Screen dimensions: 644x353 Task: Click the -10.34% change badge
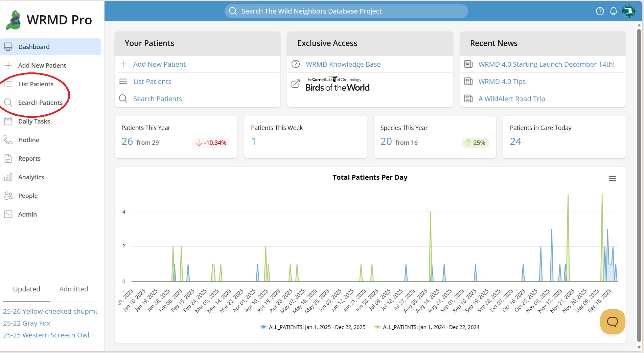pyautogui.click(x=212, y=142)
